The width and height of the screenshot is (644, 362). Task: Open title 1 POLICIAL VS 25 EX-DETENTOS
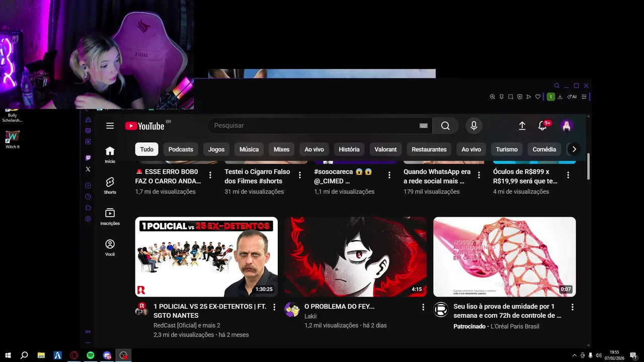(x=210, y=311)
